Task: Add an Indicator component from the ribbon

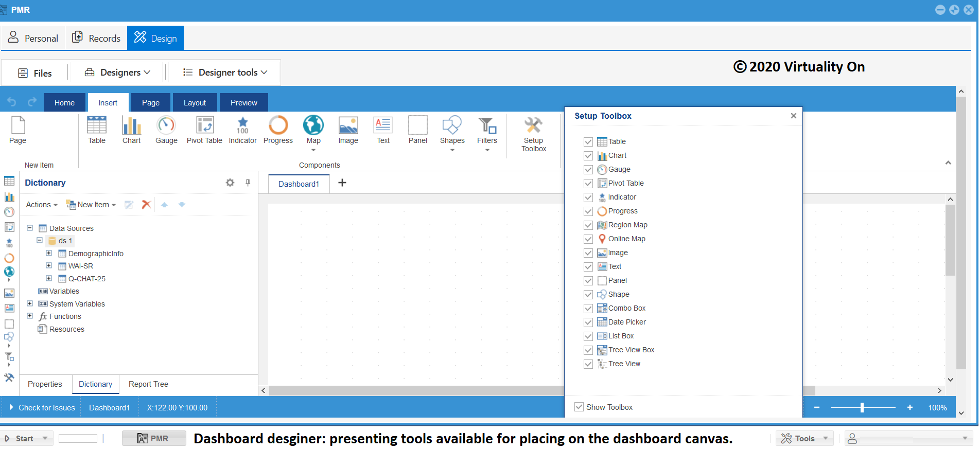Action: coord(242,130)
